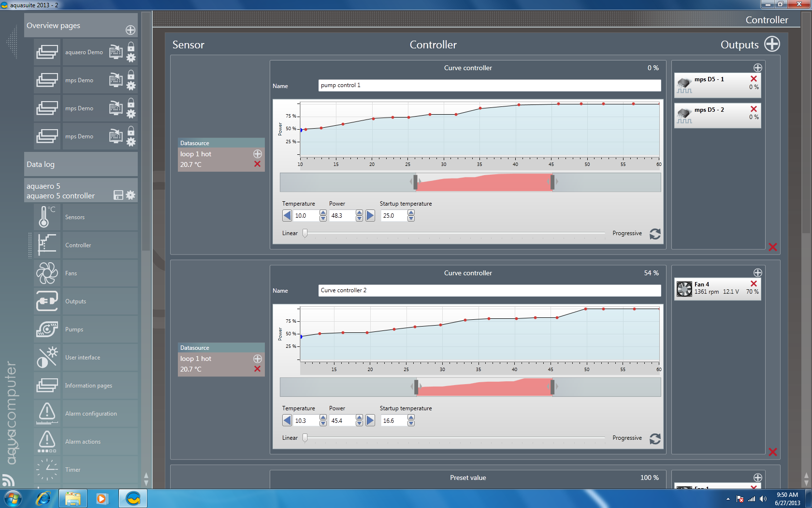
Task: Remove mps D5 - 1 output
Action: (x=754, y=79)
